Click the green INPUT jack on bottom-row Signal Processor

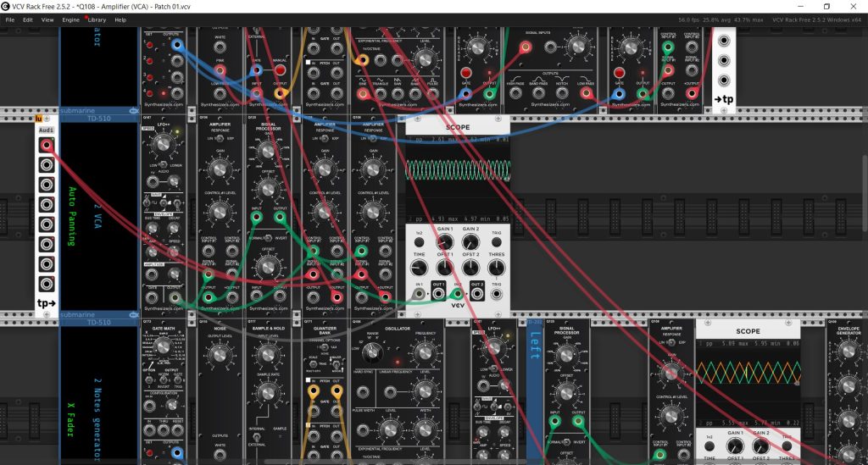click(x=554, y=422)
